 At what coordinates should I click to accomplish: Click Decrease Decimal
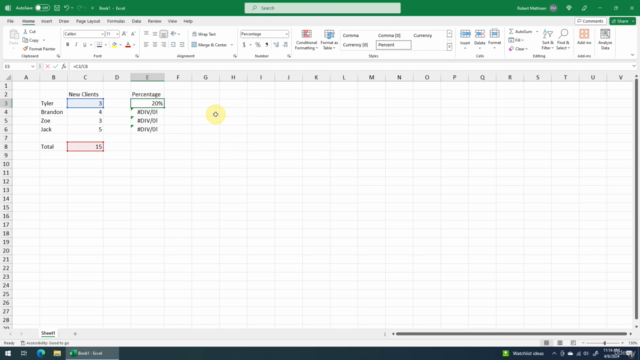[x=285, y=44]
